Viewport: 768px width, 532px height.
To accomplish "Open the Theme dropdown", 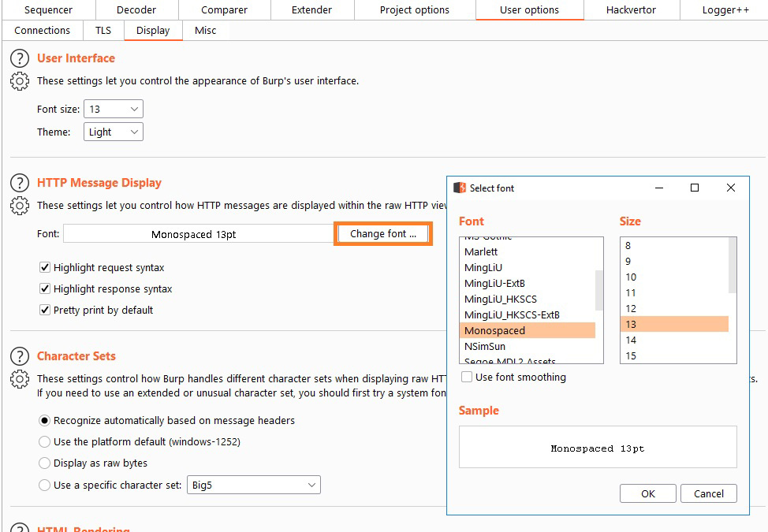I will click(113, 132).
